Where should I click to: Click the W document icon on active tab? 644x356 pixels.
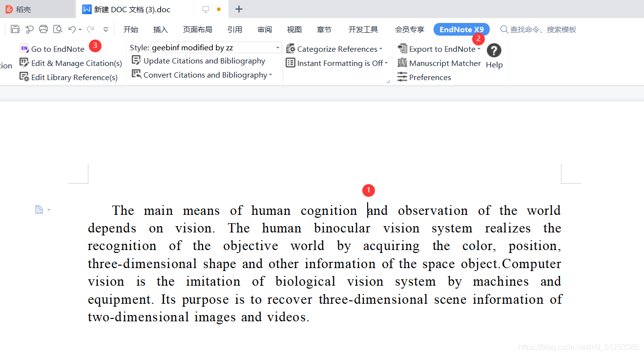click(x=87, y=9)
